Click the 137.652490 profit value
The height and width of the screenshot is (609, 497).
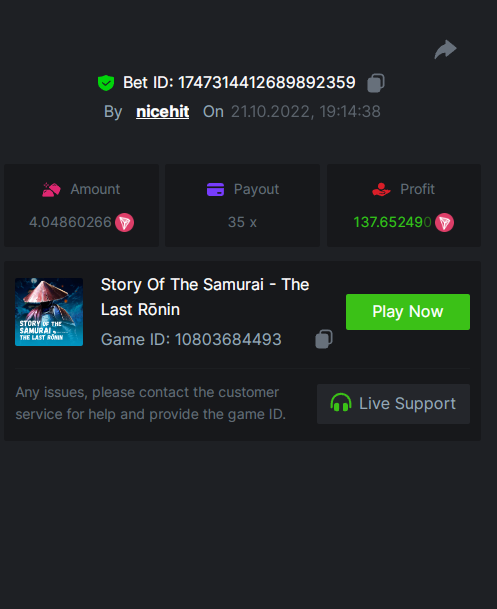392,222
